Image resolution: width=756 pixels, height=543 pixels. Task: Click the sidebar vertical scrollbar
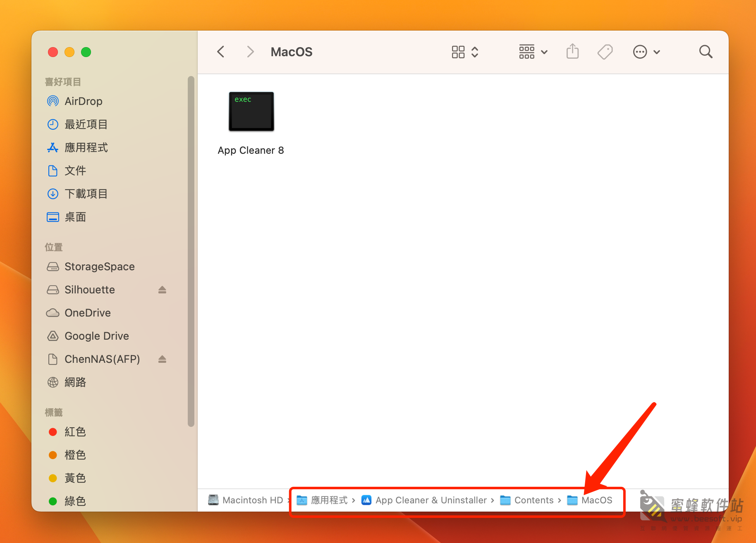click(191, 251)
